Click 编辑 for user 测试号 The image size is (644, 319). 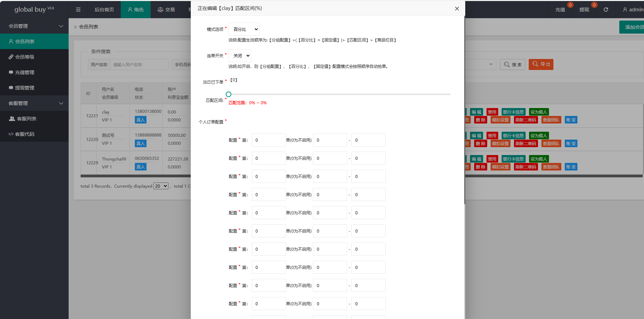[x=476, y=135]
